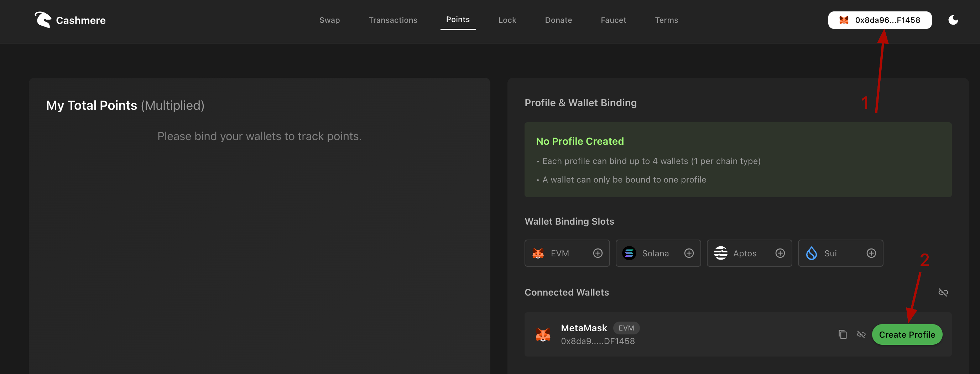Add a wallet via the Aptos plus icon
The height and width of the screenshot is (374, 980).
coord(780,253)
